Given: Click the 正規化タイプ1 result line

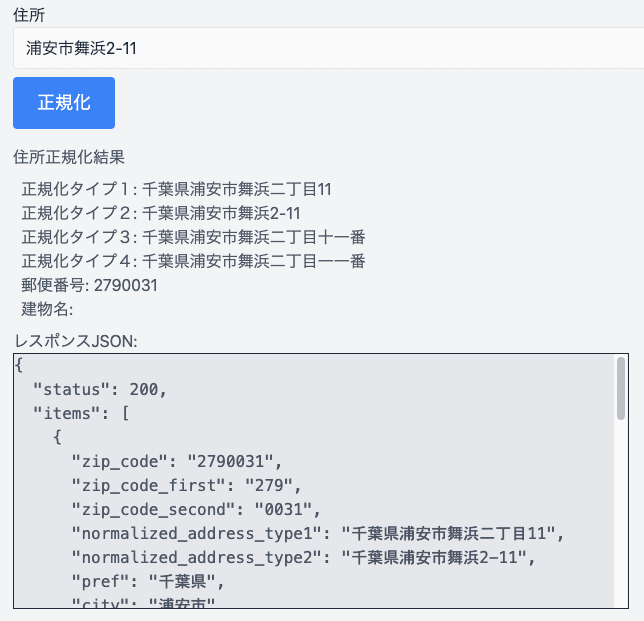Looking at the screenshot, I should click(x=176, y=189).
